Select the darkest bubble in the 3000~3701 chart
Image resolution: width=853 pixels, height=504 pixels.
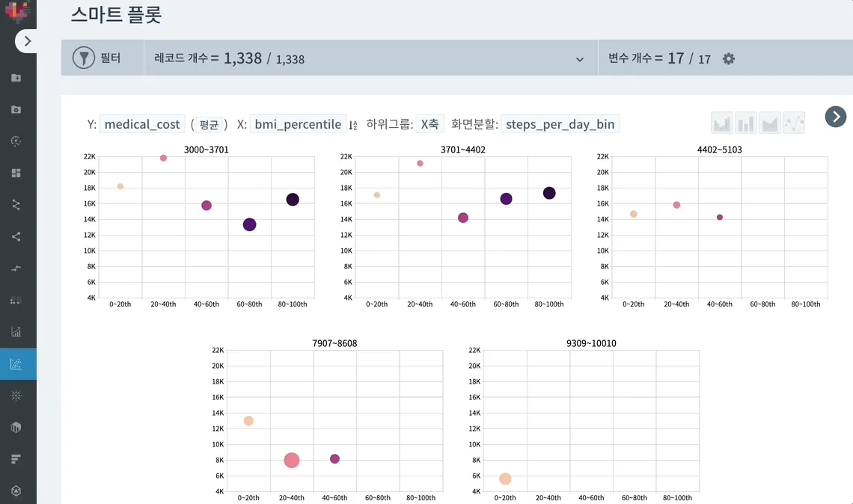click(293, 200)
